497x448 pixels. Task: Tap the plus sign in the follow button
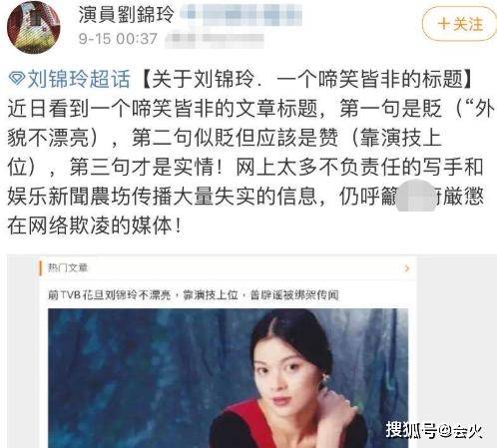coord(443,24)
